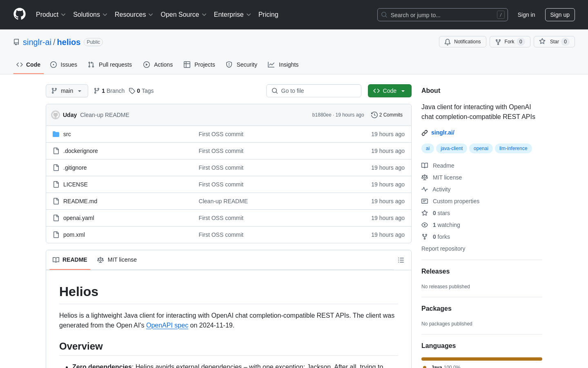588x368 pixels.
Task: Click the 2 Commits link
Action: [x=387, y=115]
